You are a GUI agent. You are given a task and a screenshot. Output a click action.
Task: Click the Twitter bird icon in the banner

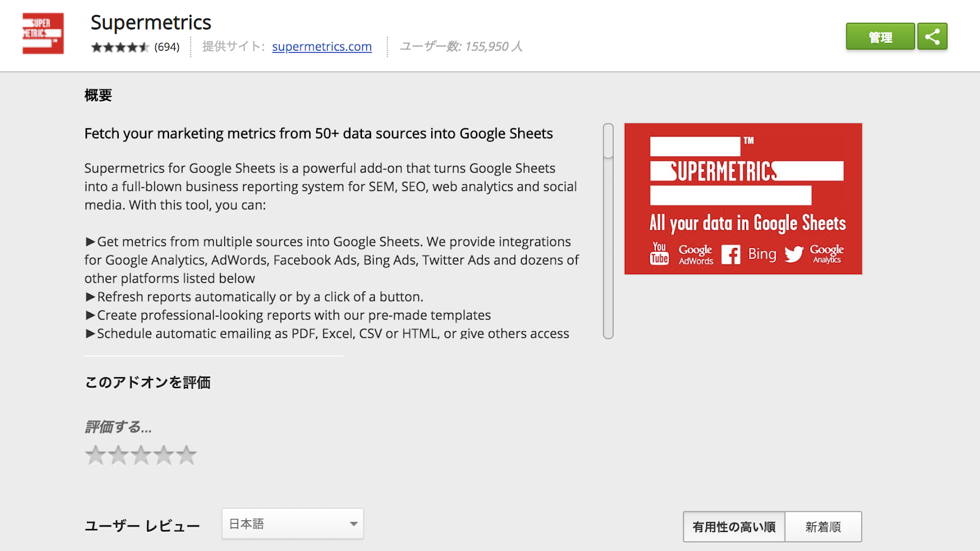coord(794,254)
